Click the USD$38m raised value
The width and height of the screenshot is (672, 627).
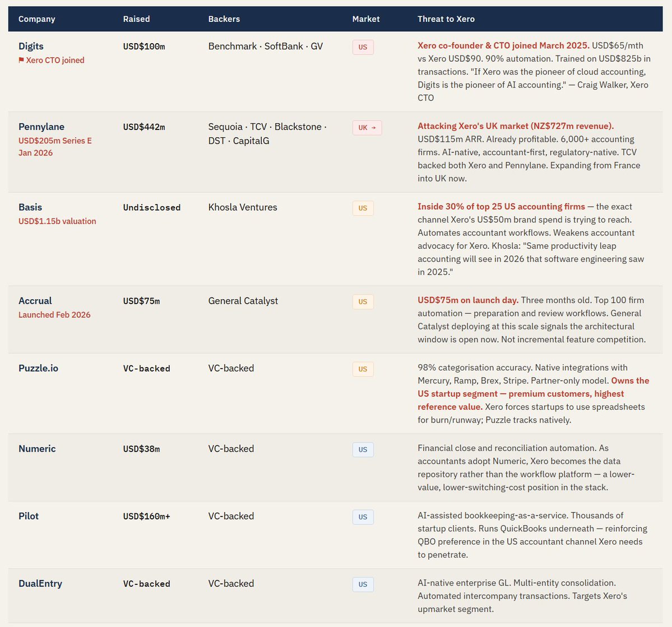tap(141, 449)
